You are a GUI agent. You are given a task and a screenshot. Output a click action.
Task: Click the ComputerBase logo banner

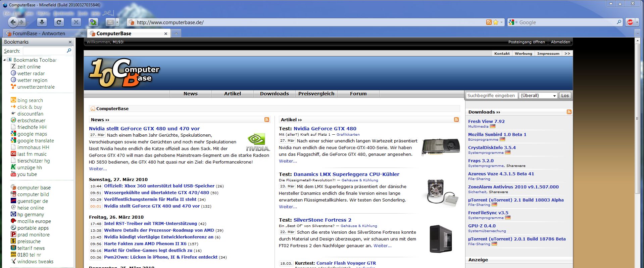tap(124, 73)
